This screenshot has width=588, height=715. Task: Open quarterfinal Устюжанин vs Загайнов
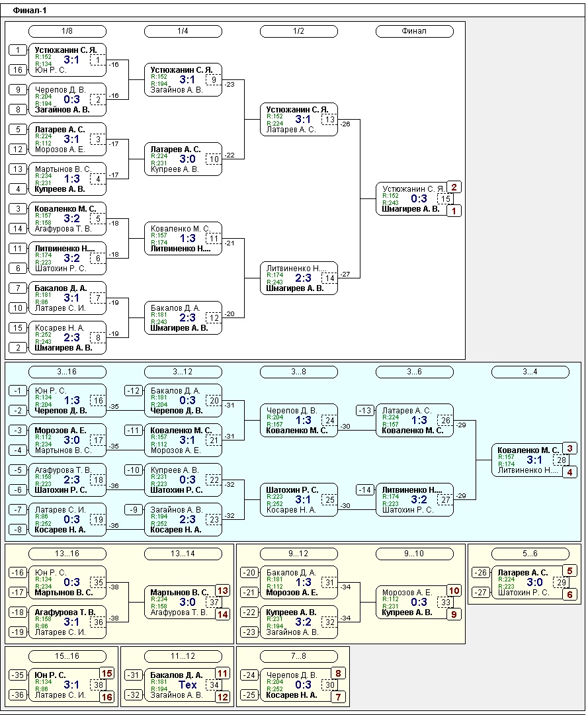click(183, 80)
